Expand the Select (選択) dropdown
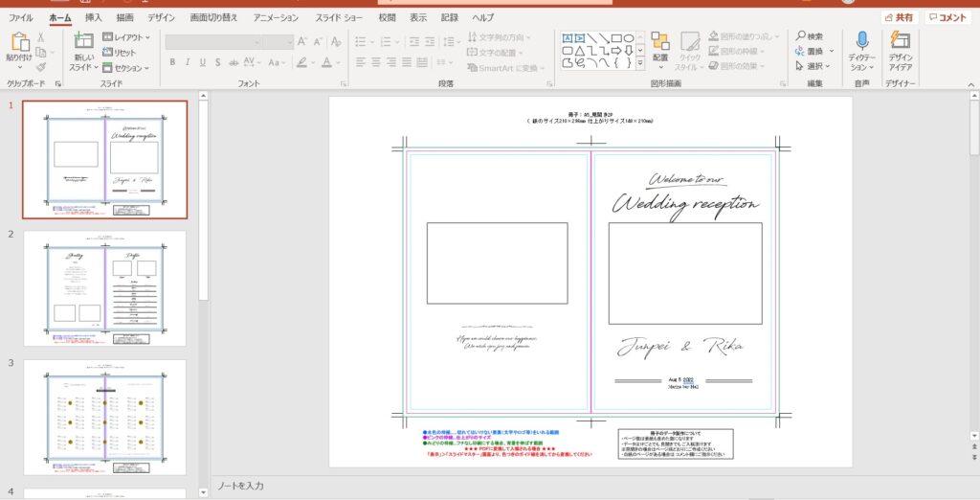 click(x=813, y=66)
